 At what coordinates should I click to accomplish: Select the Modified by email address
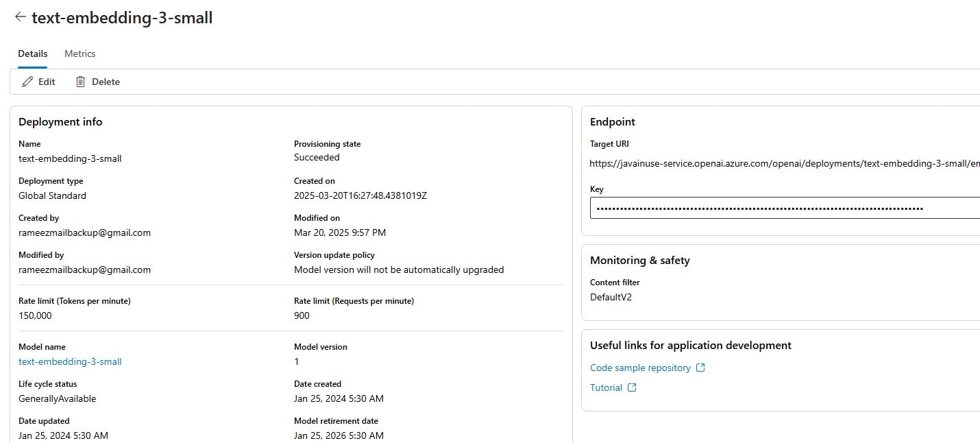(x=84, y=270)
